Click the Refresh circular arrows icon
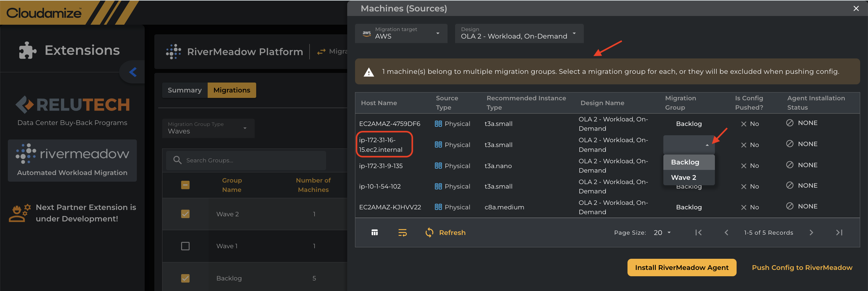The height and width of the screenshot is (291, 868). [x=429, y=232]
